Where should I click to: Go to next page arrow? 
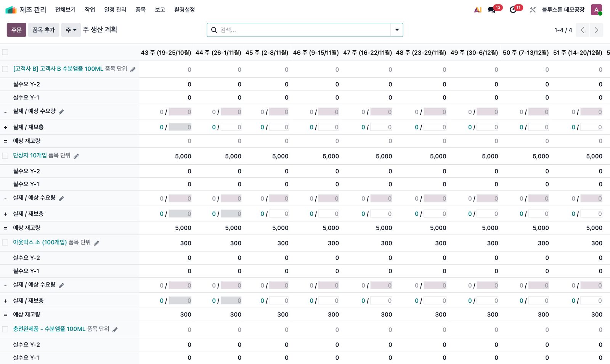[x=596, y=30]
